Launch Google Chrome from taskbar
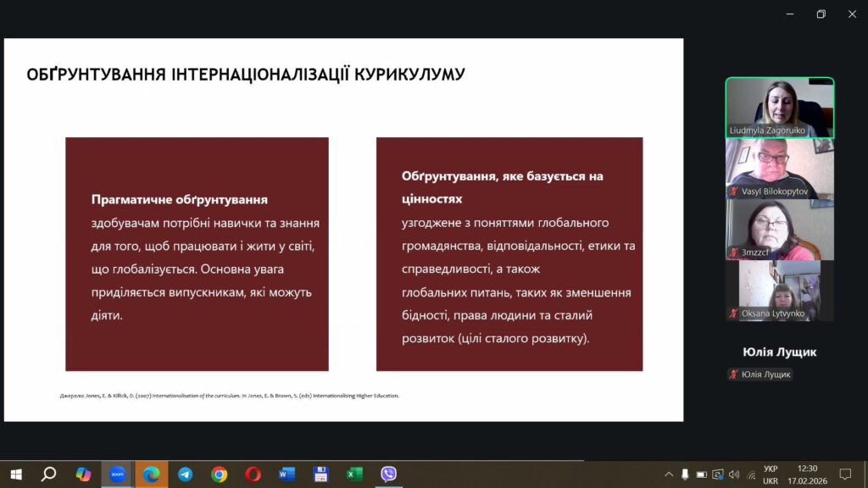The image size is (868, 488). [x=219, y=474]
